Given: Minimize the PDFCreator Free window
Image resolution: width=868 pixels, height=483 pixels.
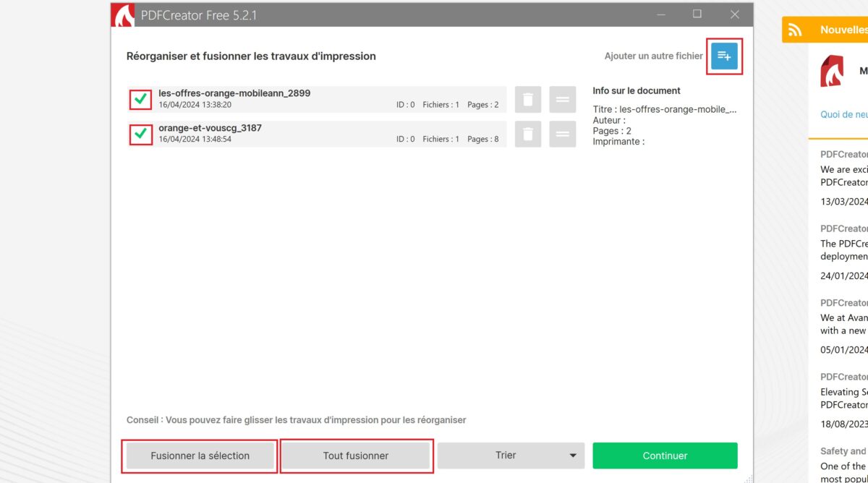Looking at the screenshot, I should [661, 14].
